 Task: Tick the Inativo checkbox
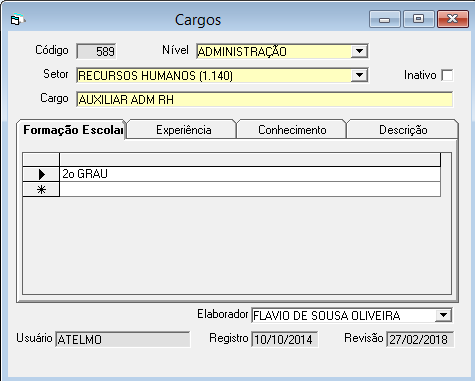pyautogui.click(x=447, y=75)
